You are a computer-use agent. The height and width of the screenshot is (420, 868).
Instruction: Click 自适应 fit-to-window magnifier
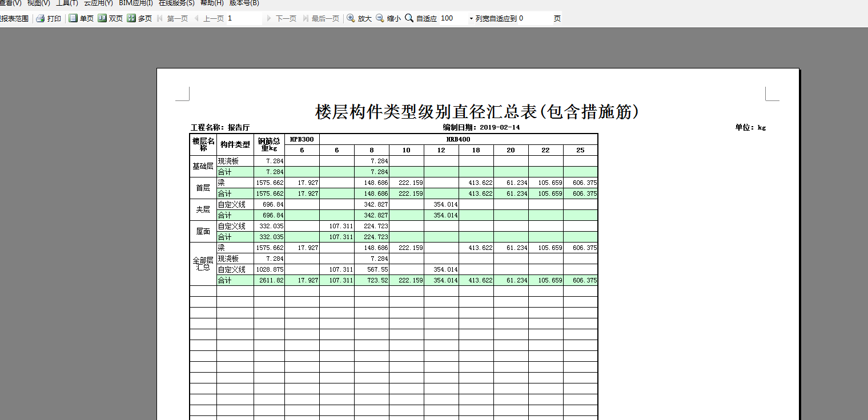421,18
